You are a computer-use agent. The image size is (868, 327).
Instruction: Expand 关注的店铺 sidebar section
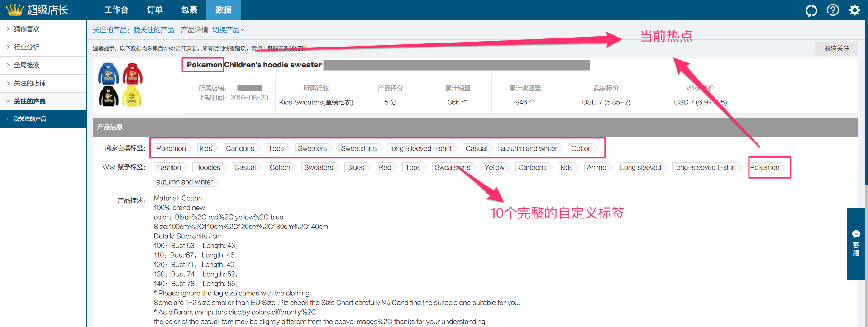point(43,83)
